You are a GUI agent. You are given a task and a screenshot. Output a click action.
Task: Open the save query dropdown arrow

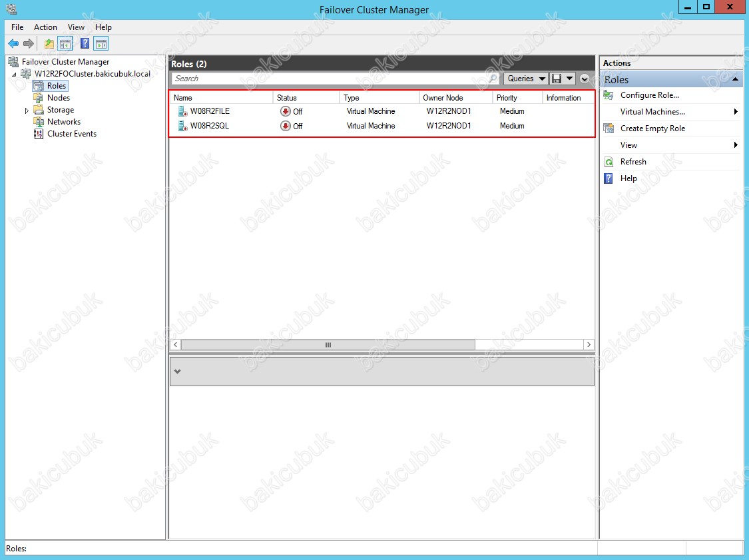[569, 79]
